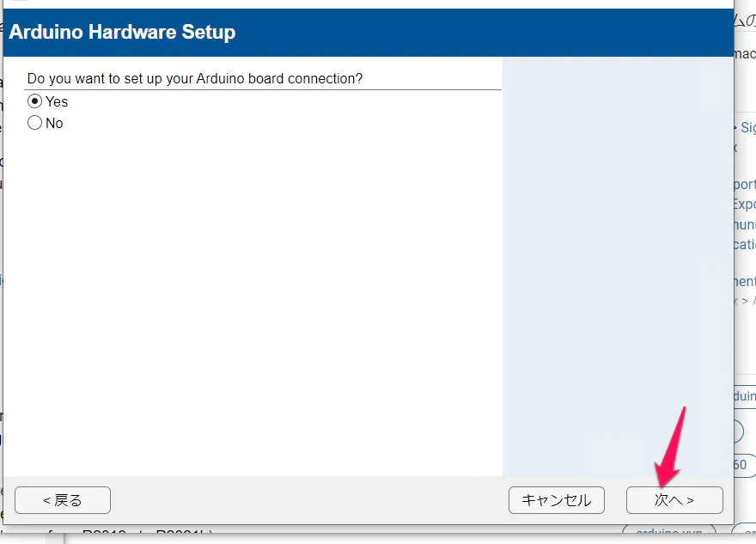Image resolution: width=756 pixels, height=544 pixels.
Task: Select the No radio button
Action: [34, 123]
